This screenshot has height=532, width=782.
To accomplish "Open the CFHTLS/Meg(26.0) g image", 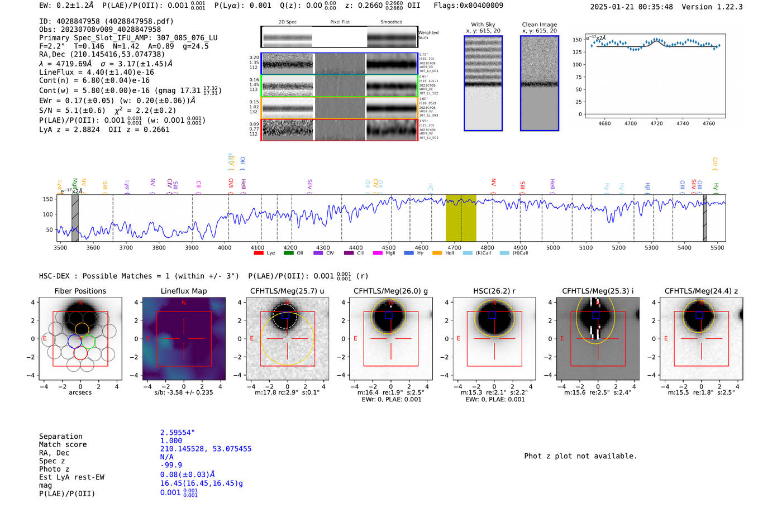I will click(x=391, y=338).
